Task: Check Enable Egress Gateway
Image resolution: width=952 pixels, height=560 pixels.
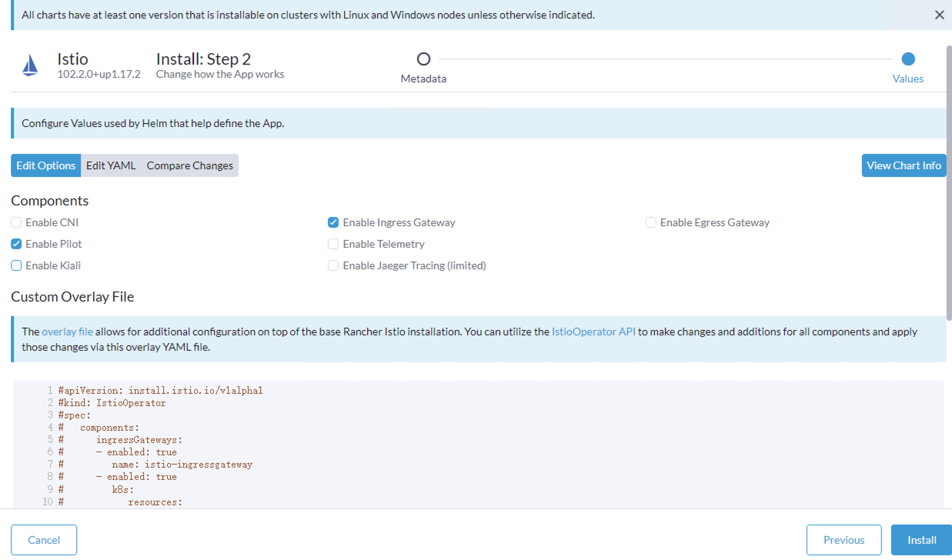Action: tap(651, 222)
